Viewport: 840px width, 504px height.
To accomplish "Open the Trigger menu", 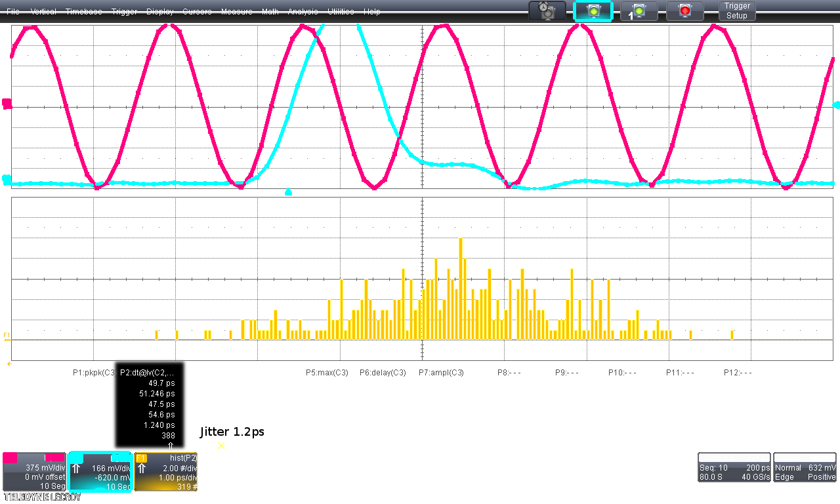I will 125,12.
